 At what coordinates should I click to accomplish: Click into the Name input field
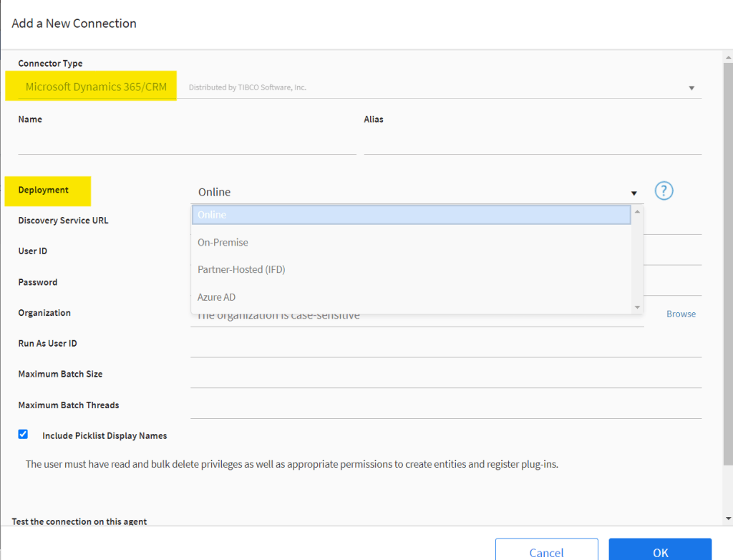point(187,143)
